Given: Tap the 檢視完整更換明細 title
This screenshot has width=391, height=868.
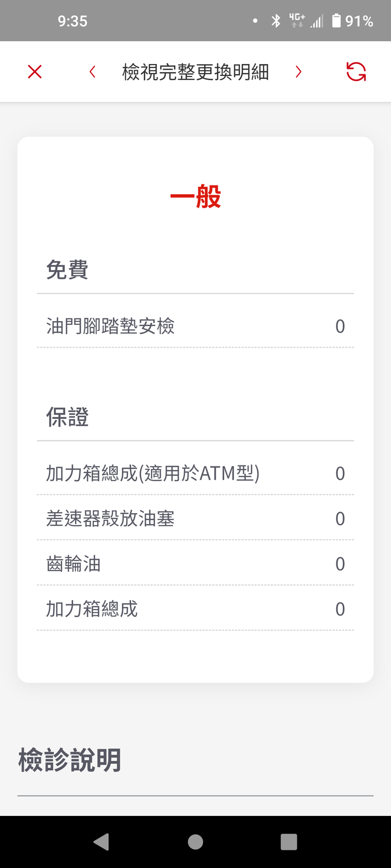Looking at the screenshot, I should click(x=195, y=72).
